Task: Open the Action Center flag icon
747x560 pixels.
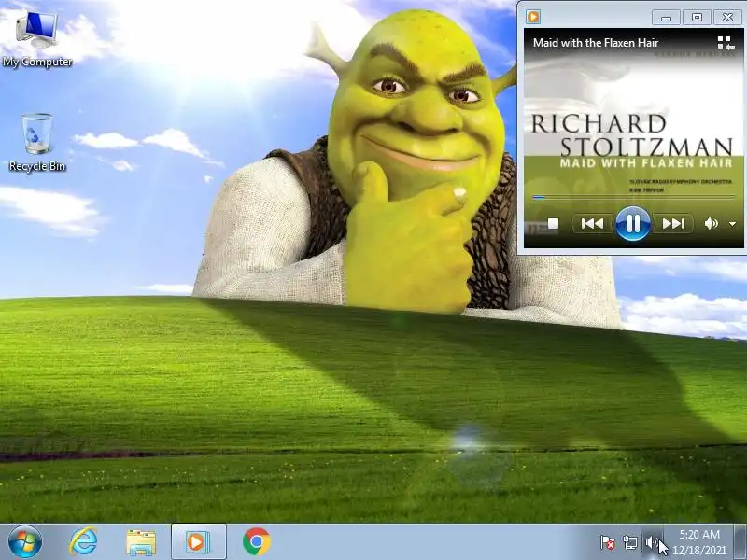Action: click(x=607, y=542)
